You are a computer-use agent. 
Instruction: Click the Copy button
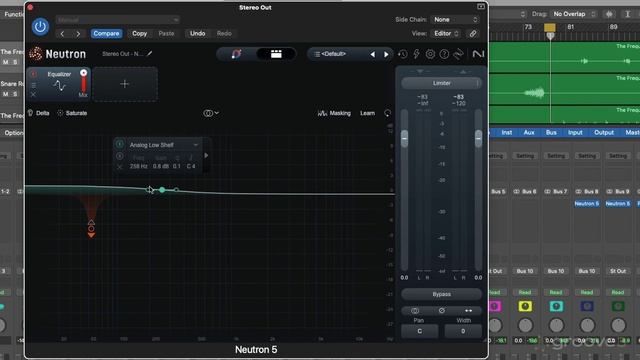[140, 33]
